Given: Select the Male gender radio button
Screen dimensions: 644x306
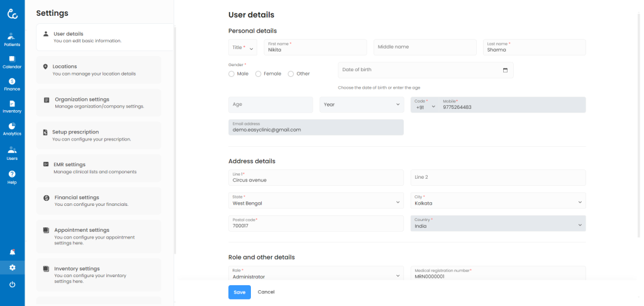Looking at the screenshot, I should click(231, 74).
